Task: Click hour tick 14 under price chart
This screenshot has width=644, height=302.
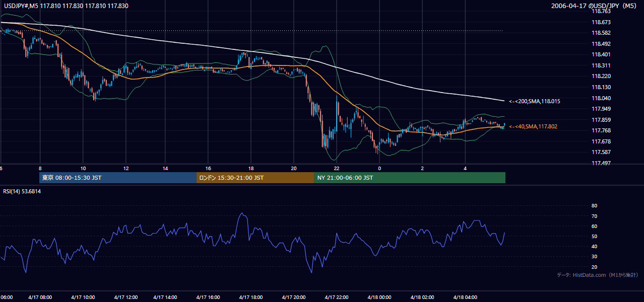Action: click(165, 168)
